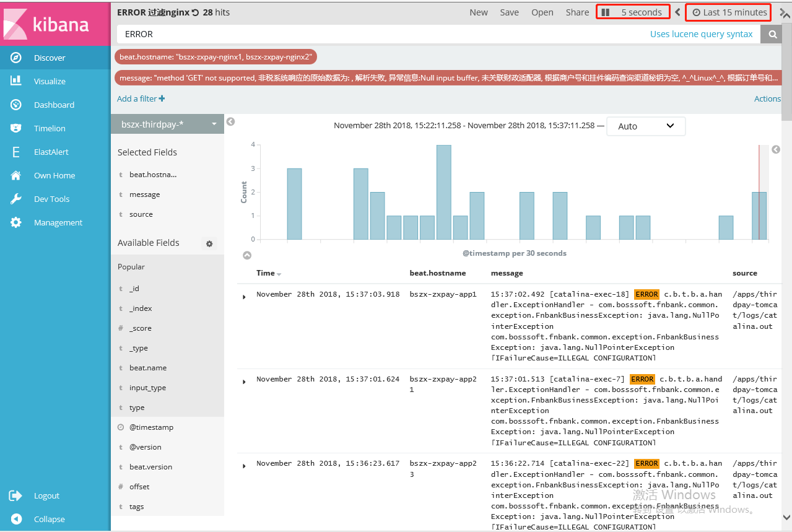Click the message filter pill

pyautogui.click(x=448, y=78)
